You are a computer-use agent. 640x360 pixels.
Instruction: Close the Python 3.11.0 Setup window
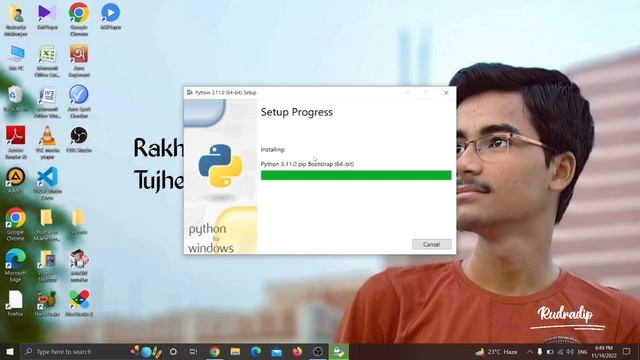446,93
